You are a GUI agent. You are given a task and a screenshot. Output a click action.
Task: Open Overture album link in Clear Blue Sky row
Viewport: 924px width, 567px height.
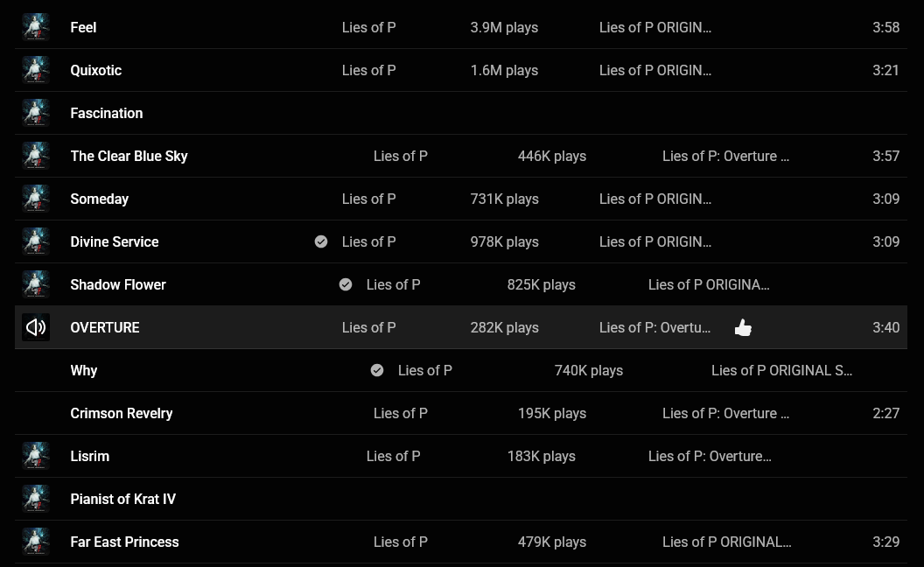[x=725, y=156]
